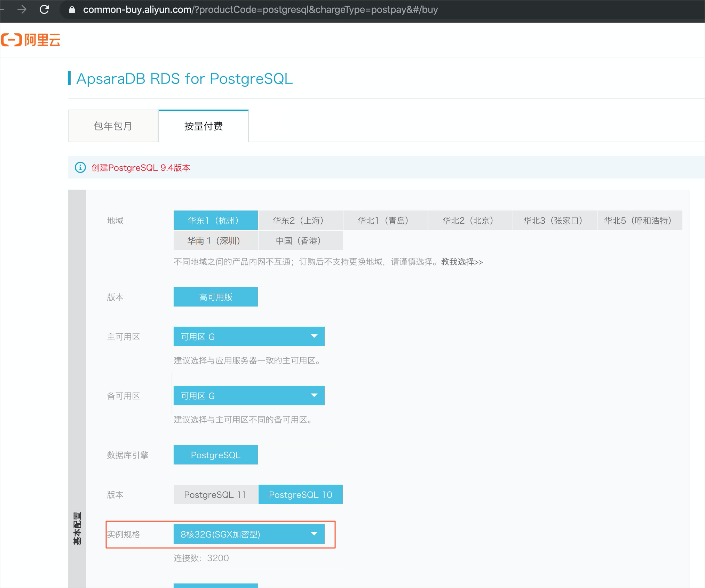Switch to the 按量付费 tab
705x588 pixels.
click(204, 126)
